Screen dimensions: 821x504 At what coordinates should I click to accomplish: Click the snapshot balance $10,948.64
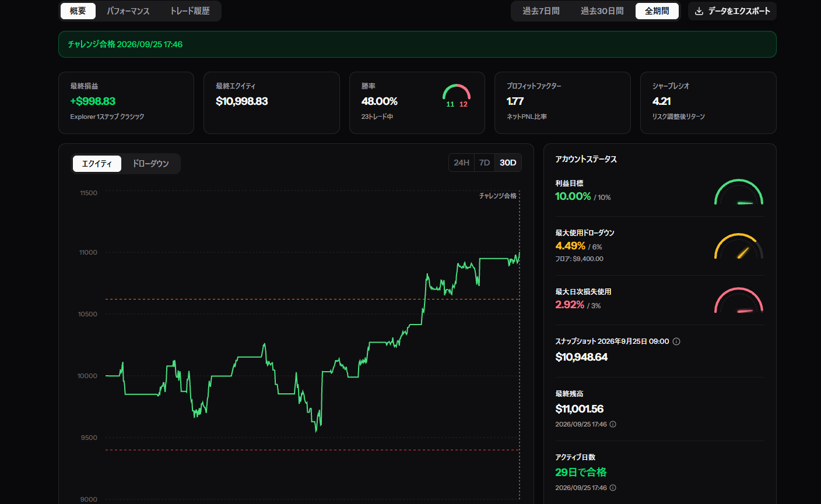581,357
